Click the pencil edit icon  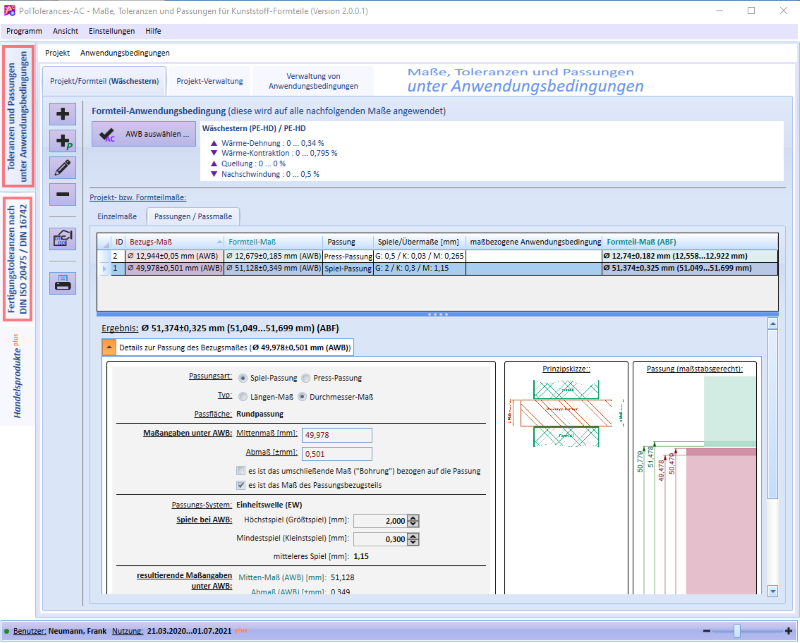point(63,167)
